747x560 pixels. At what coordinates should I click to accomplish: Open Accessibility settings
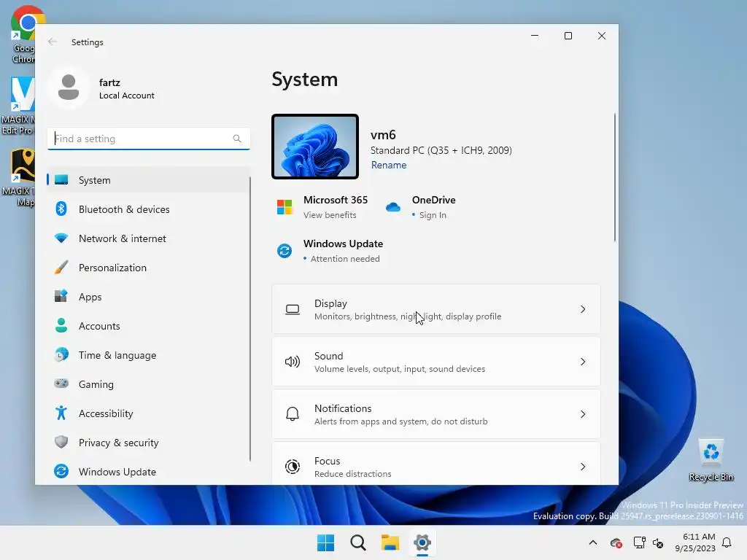pos(148,413)
